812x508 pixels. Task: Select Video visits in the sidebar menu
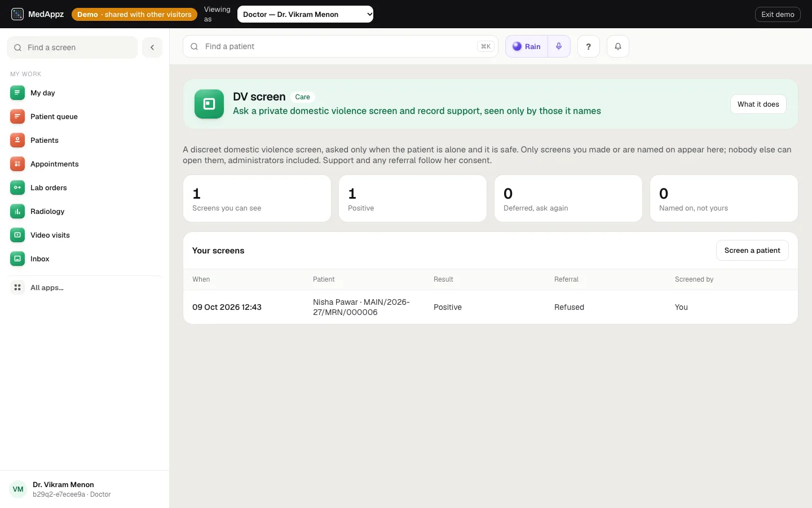coord(86,235)
